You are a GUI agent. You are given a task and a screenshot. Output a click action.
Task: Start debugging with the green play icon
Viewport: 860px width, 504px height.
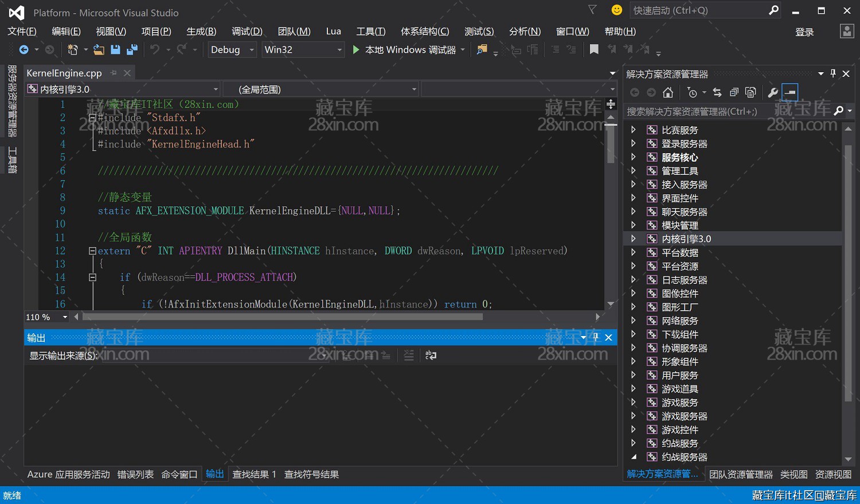(356, 50)
